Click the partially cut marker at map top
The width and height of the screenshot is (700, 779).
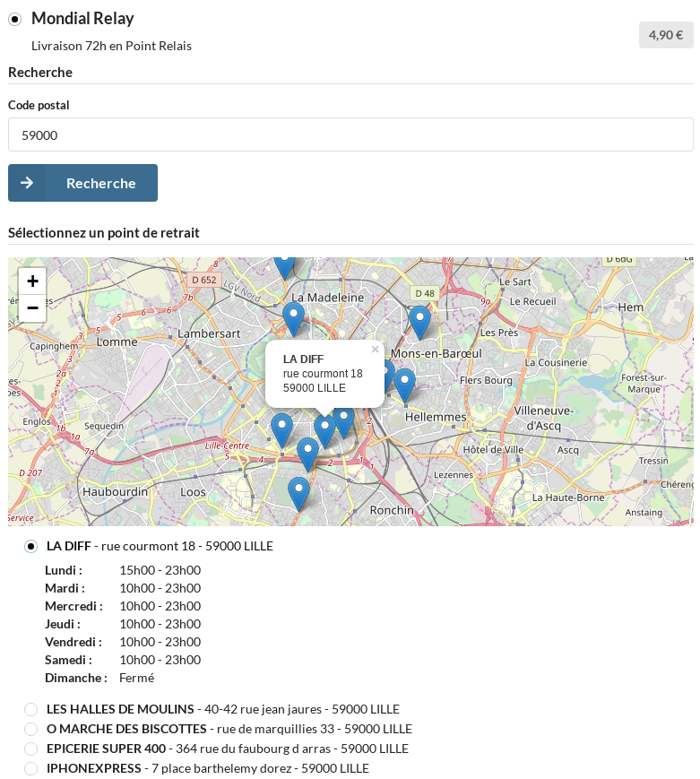[x=285, y=268]
